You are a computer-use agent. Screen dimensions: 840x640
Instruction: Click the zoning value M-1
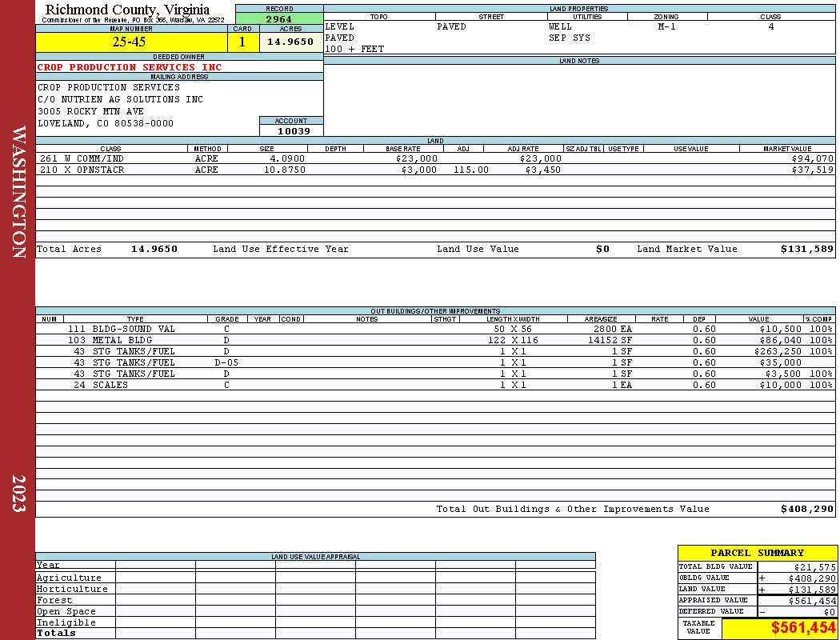(x=666, y=26)
